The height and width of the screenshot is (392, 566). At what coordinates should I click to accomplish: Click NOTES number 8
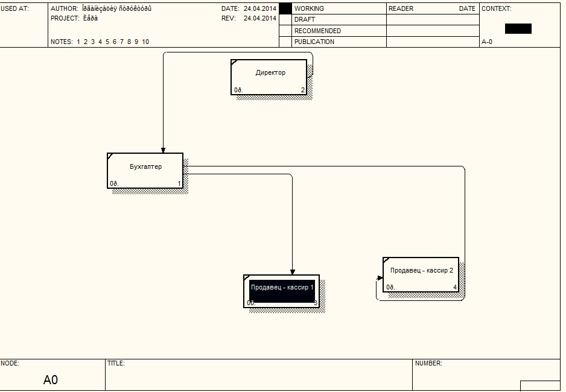pos(129,42)
